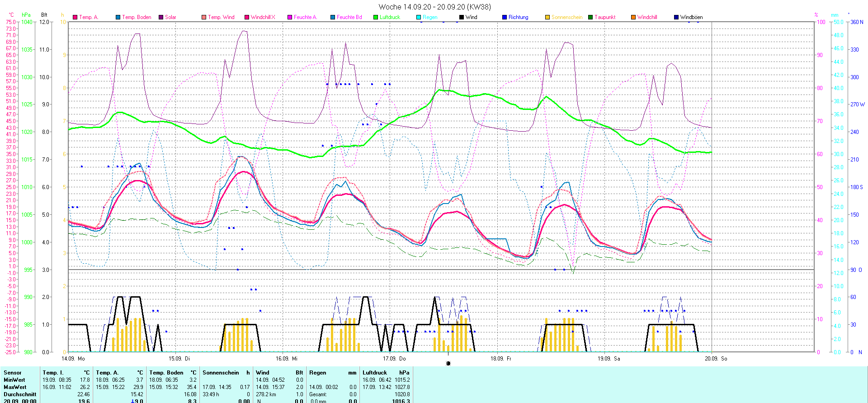
Task: Click the Temp. Wind legend label
Action: click(x=221, y=17)
